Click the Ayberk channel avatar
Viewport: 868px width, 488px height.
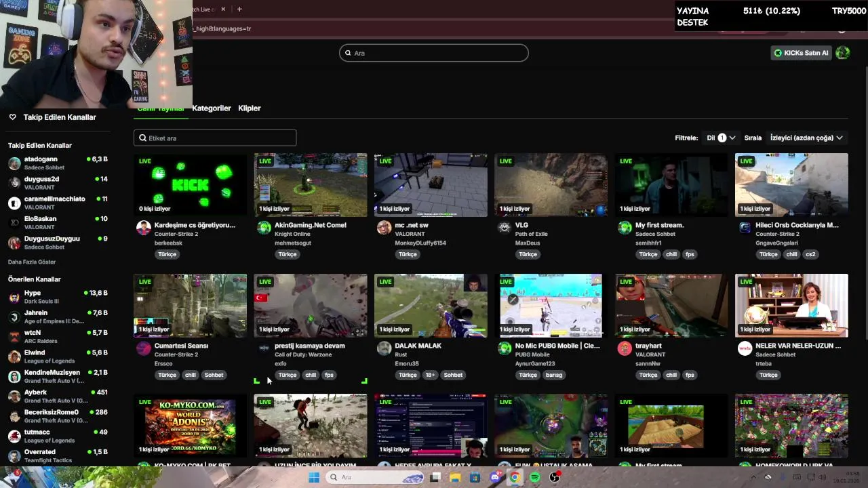click(14, 396)
